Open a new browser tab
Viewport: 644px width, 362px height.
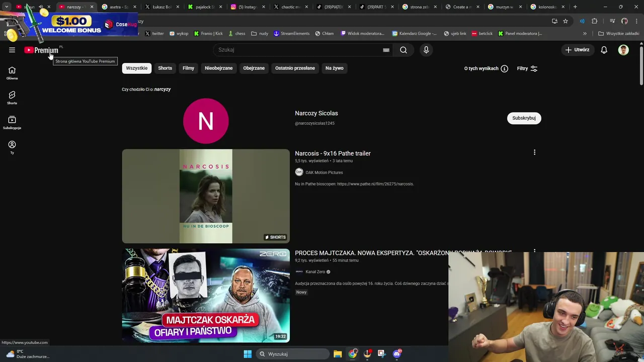coord(575,7)
